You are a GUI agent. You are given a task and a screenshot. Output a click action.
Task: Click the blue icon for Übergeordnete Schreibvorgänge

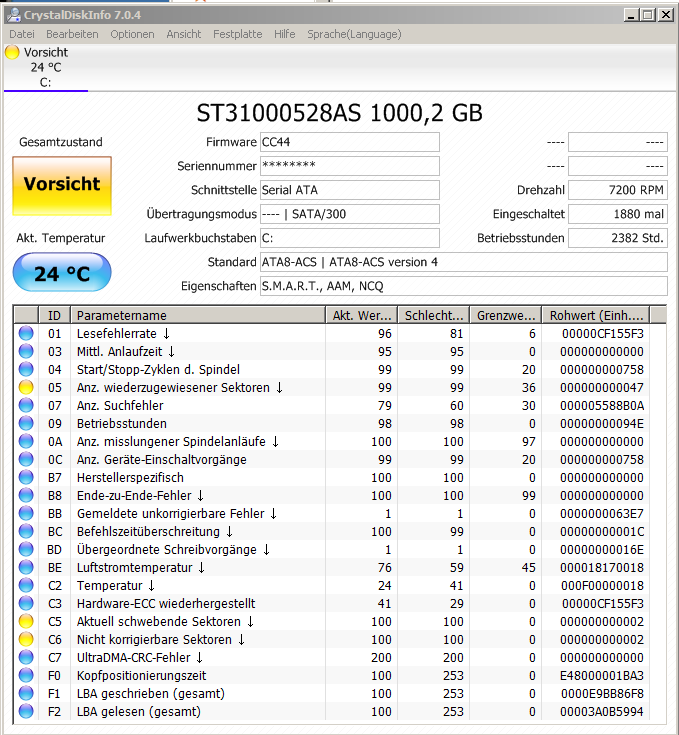(x=26, y=549)
